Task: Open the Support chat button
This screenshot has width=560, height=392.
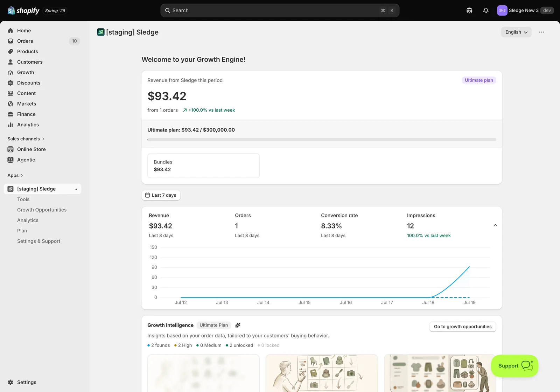Action: (x=514, y=366)
